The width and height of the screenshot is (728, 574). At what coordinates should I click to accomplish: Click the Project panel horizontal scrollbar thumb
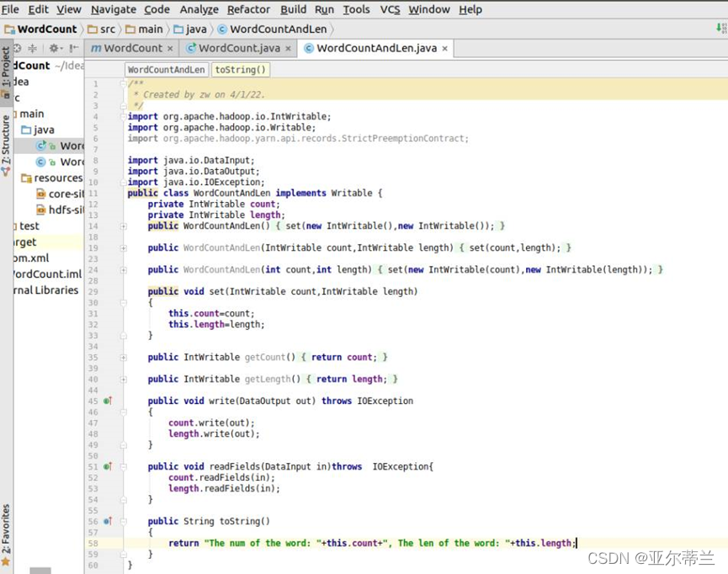[40, 571]
